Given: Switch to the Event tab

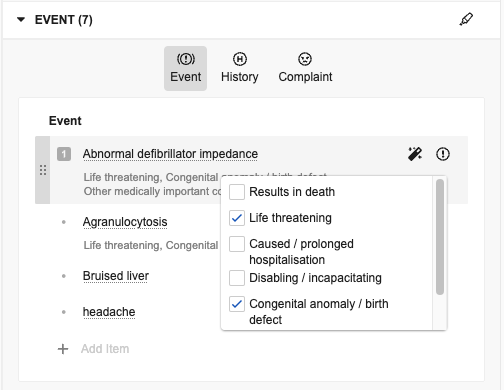Looking at the screenshot, I should click(185, 68).
